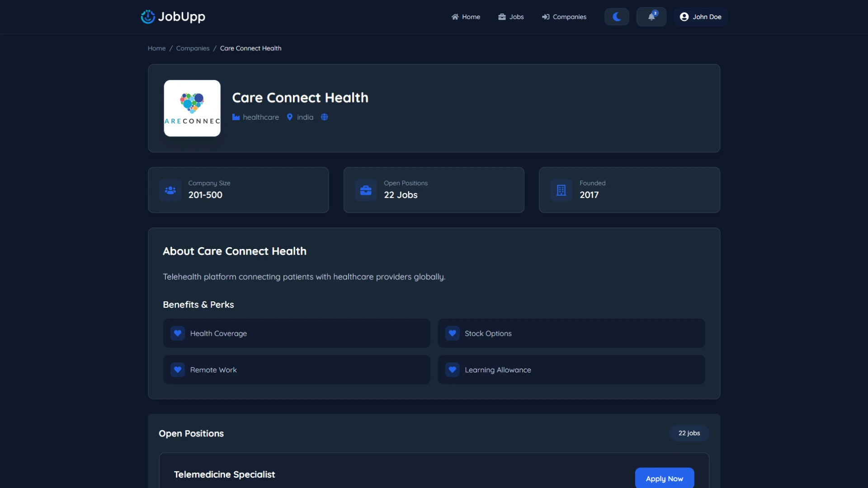Open the Telemedicine Specialist job title
Screen dimensions: 868x488
click(x=224, y=474)
